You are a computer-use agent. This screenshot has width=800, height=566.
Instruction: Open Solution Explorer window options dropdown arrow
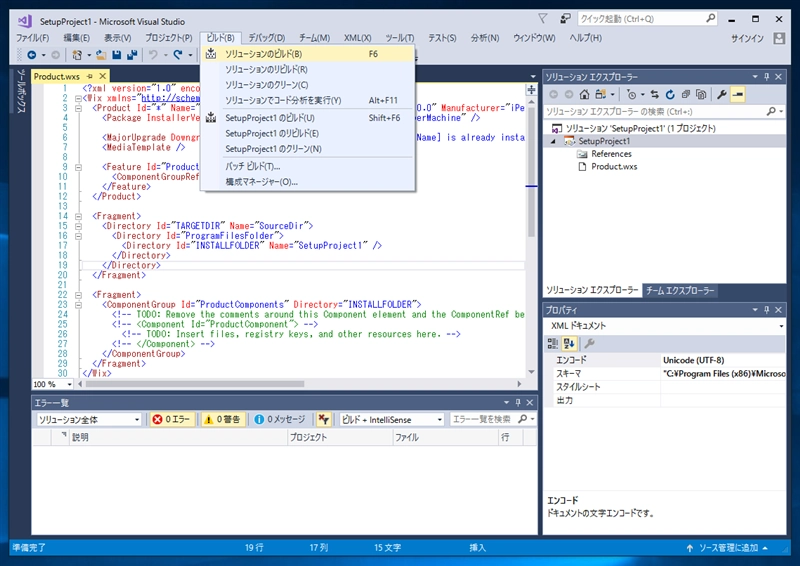coord(755,77)
